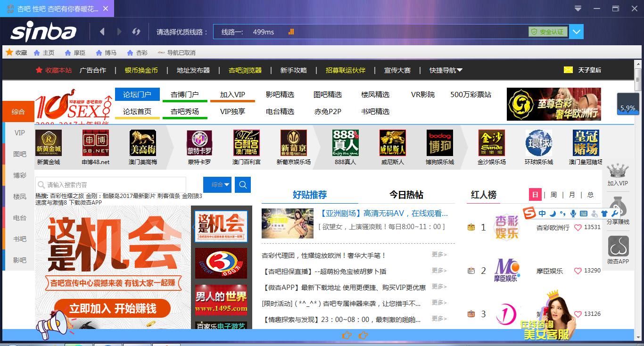
Task: Click the 新葡京娱乐场 logo icon
Action: 294,143
